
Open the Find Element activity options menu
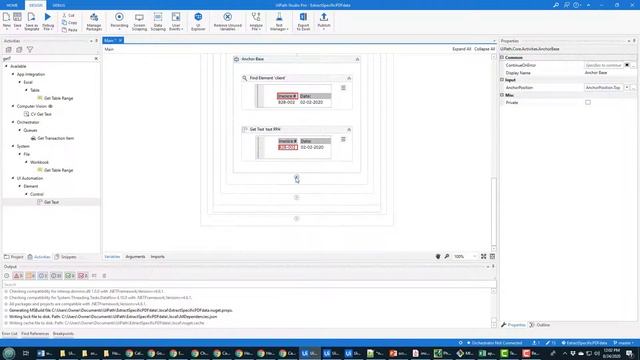click(x=343, y=88)
